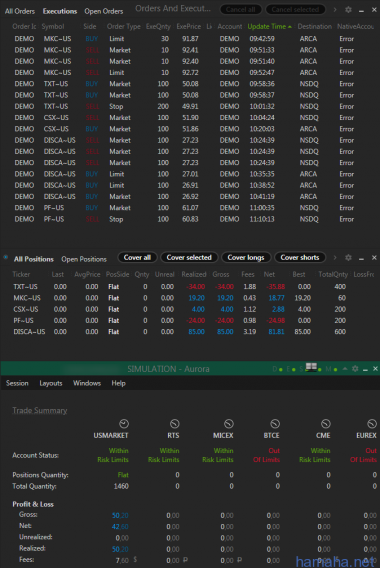Screen dimensions: 380x568
Task: Switch to the All Orders tab
Action: pos(20,11)
